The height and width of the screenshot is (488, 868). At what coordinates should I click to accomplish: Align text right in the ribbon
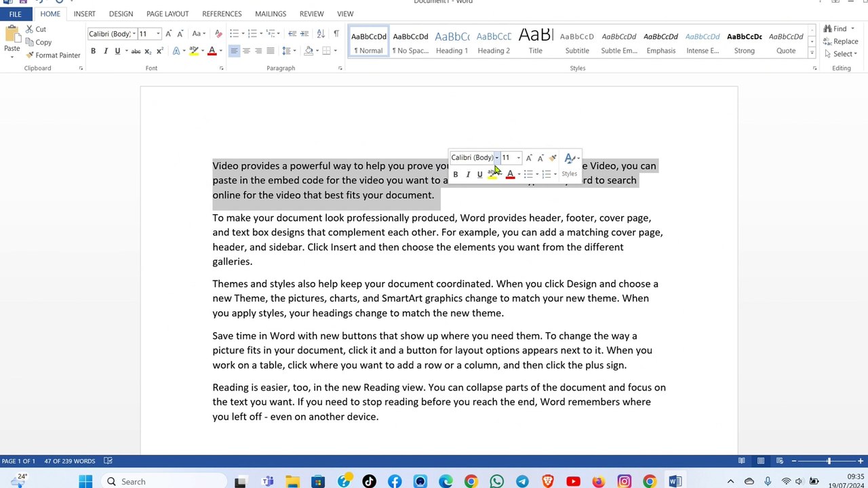coord(258,51)
